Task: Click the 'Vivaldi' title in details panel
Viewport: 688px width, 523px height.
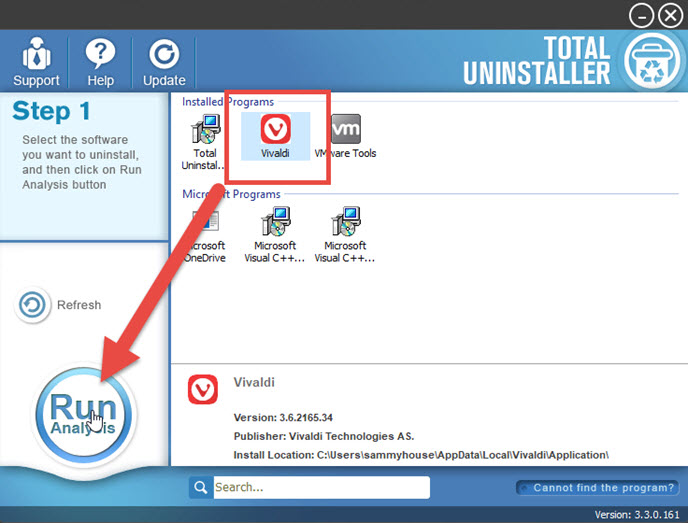Action: point(254,382)
